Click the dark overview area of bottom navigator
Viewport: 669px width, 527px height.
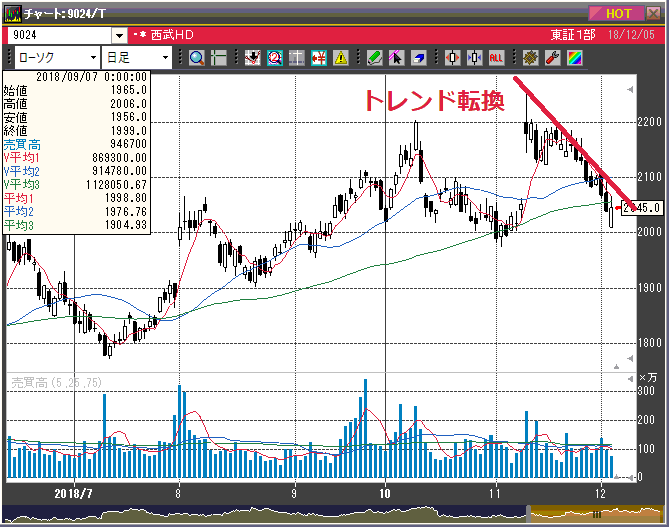pos(265,514)
